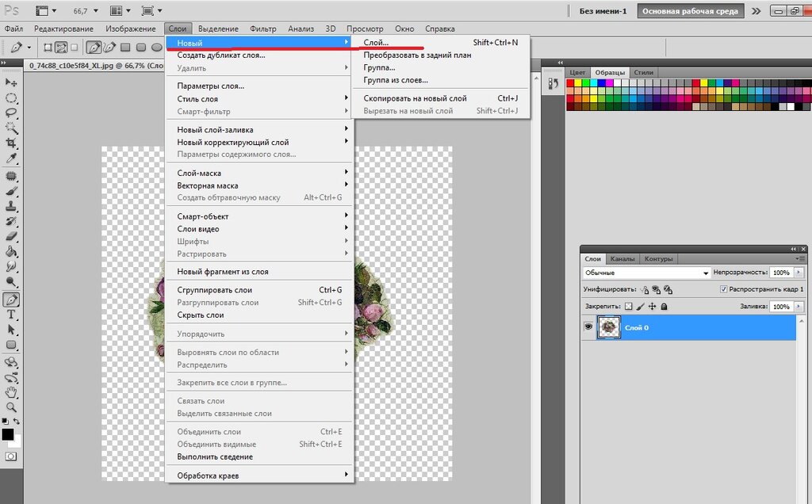This screenshot has width=812, height=504.
Task: Swap foreground and background colors
Action: point(17,422)
